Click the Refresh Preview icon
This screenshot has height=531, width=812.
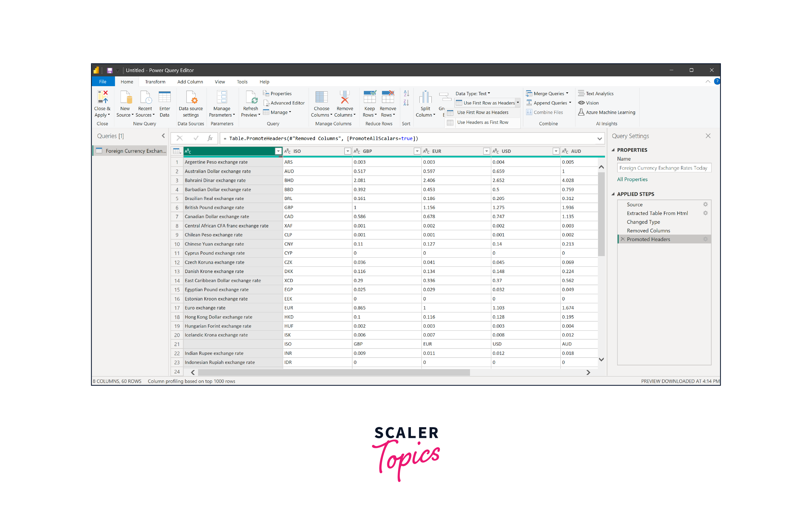coord(251,97)
